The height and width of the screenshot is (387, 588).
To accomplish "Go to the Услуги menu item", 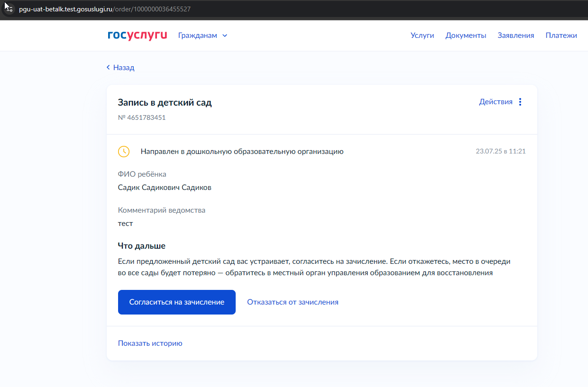I will coord(422,36).
